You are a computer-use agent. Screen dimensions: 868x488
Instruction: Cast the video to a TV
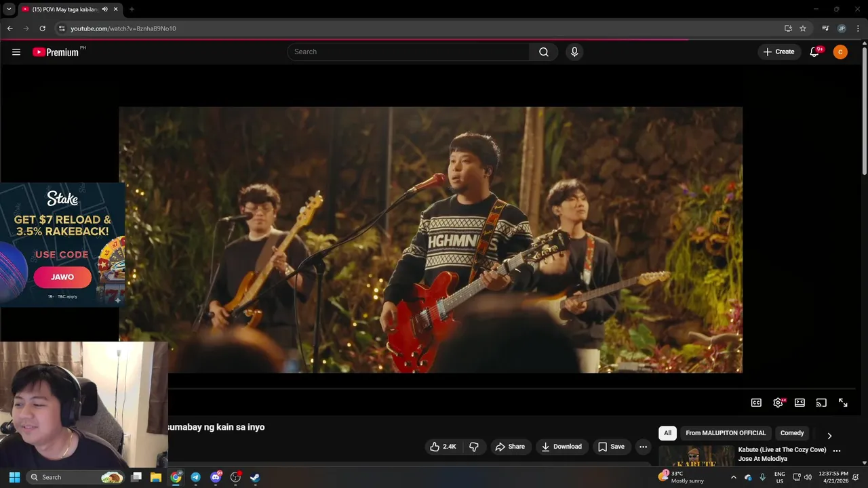point(821,403)
